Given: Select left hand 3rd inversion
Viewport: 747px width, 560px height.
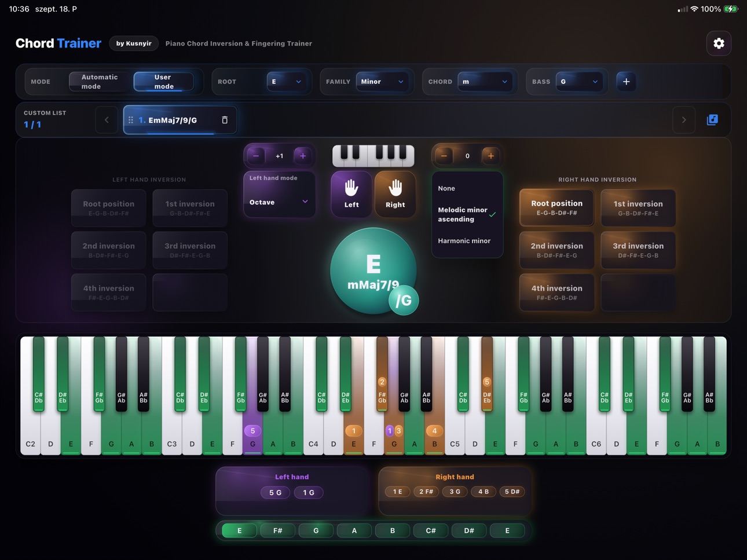Looking at the screenshot, I should point(190,250).
